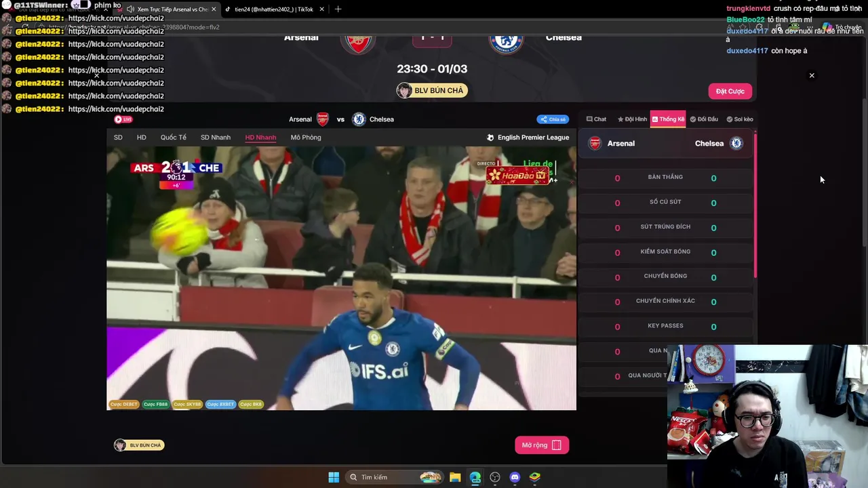Click the SỐ CÚ SÚT stat row
The height and width of the screenshot is (488, 868).
(665, 202)
